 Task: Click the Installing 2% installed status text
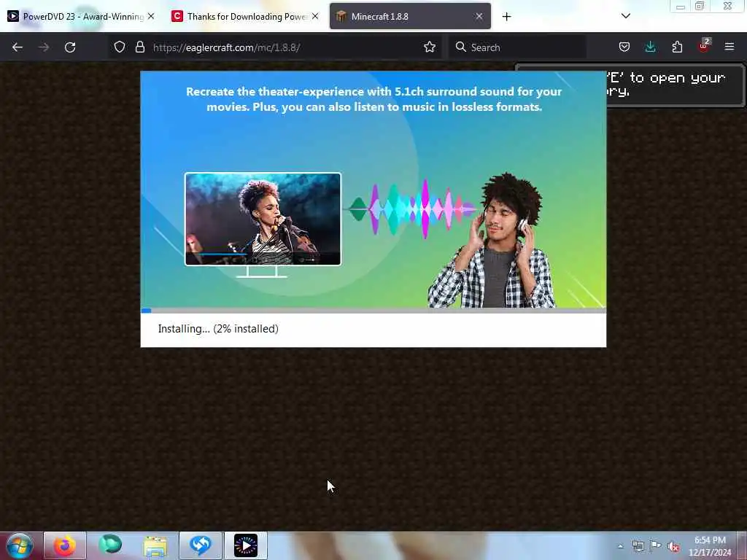[218, 329]
